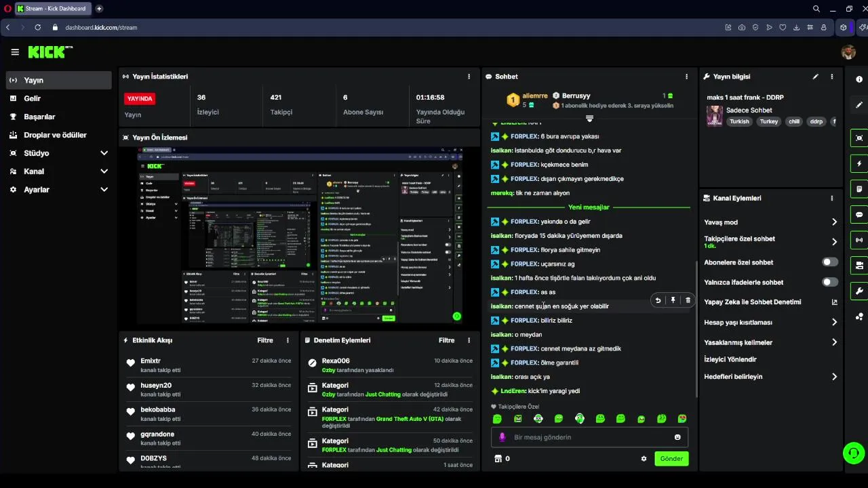The image size is (868, 488).
Task: Click the camera icon in right sidebar
Action: (859, 265)
